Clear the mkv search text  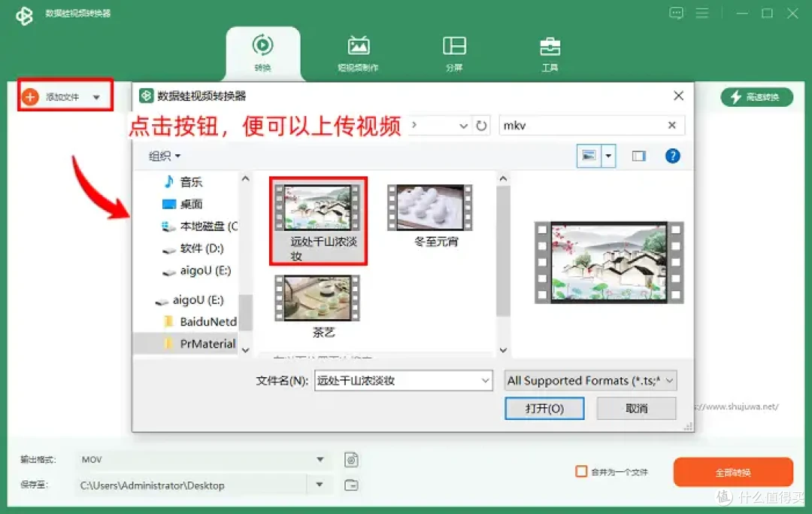pyautogui.click(x=671, y=125)
